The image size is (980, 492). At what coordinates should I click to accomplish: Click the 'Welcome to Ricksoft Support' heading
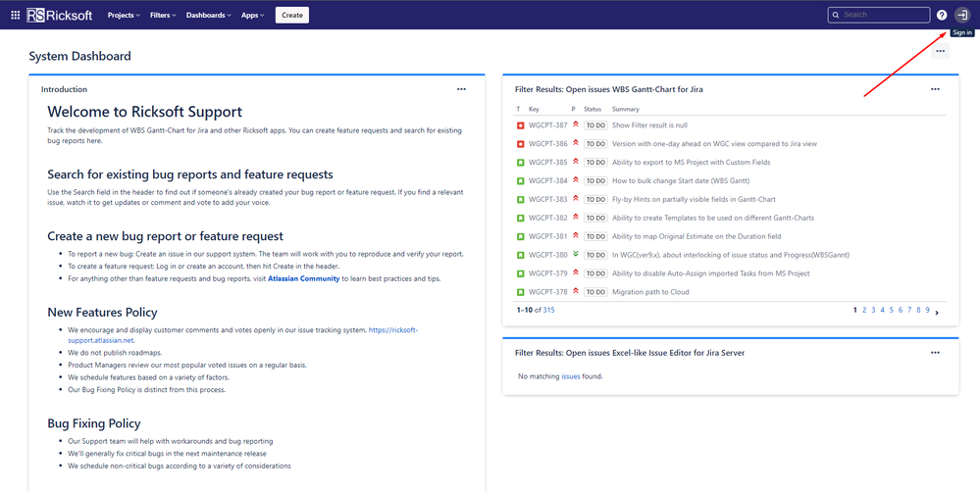point(145,113)
